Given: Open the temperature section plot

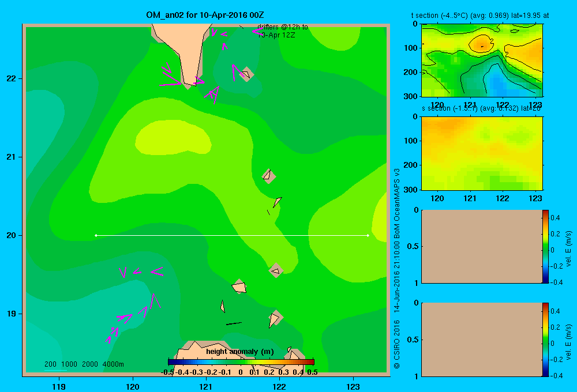Looking at the screenshot, I should click(482, 61).
